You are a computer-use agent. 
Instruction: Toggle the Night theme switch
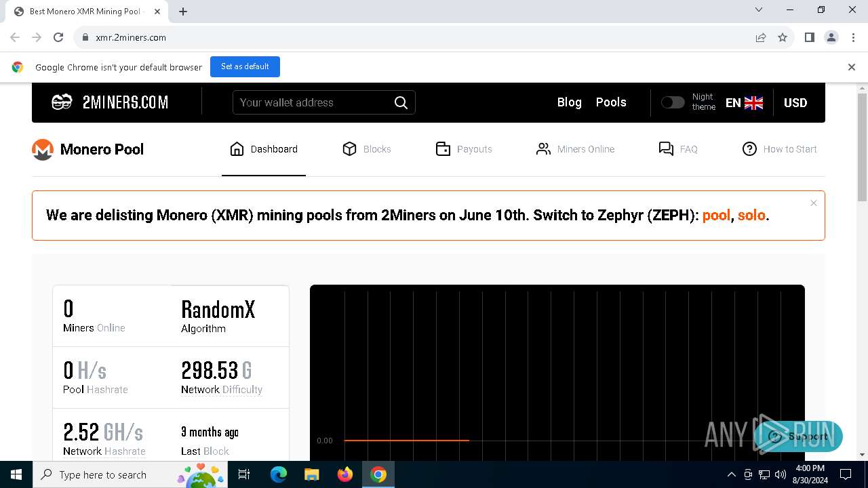pos(673,102)
